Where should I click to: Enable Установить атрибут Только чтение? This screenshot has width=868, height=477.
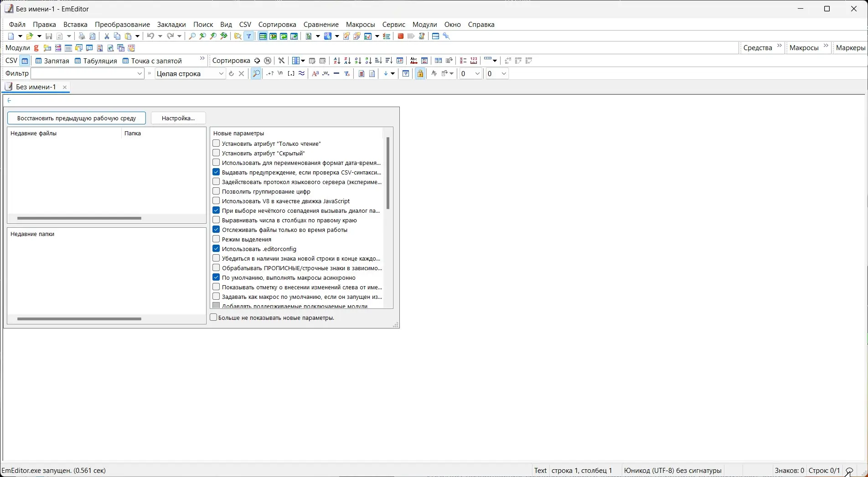tap(216, 143)
